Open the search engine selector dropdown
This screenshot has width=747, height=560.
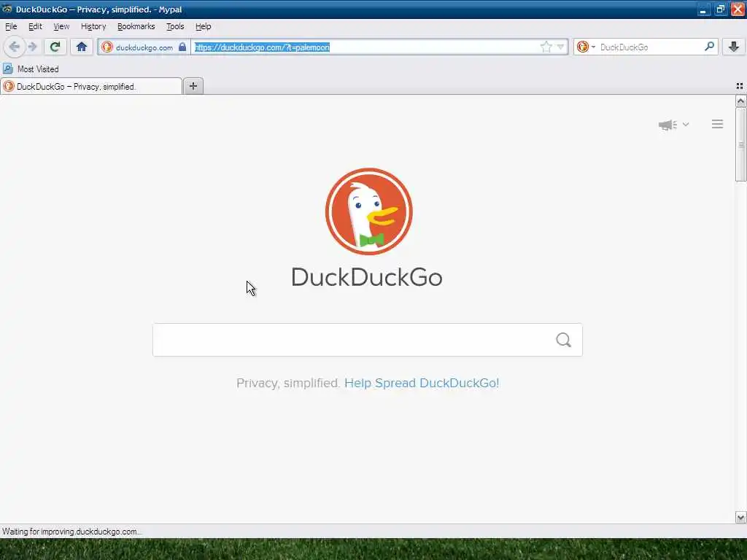586,47
